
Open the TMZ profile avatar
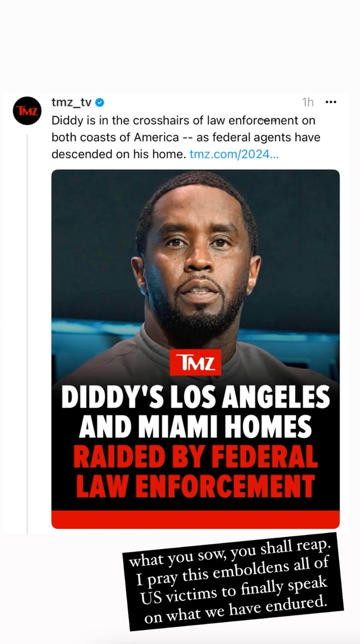click(x=27, y=111)
